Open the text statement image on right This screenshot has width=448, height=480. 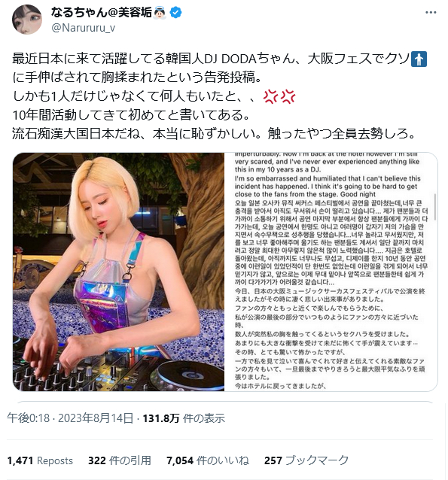(331, 272)
